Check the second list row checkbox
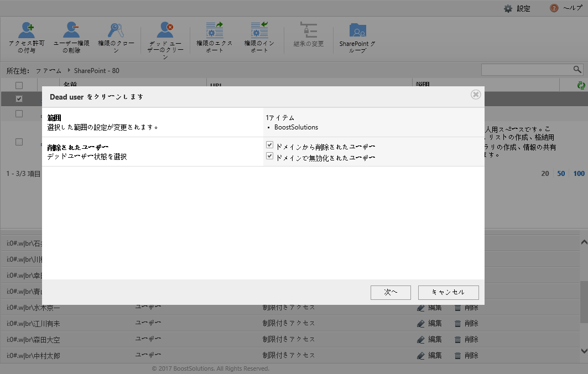588x374 pixels. (19, 113)
